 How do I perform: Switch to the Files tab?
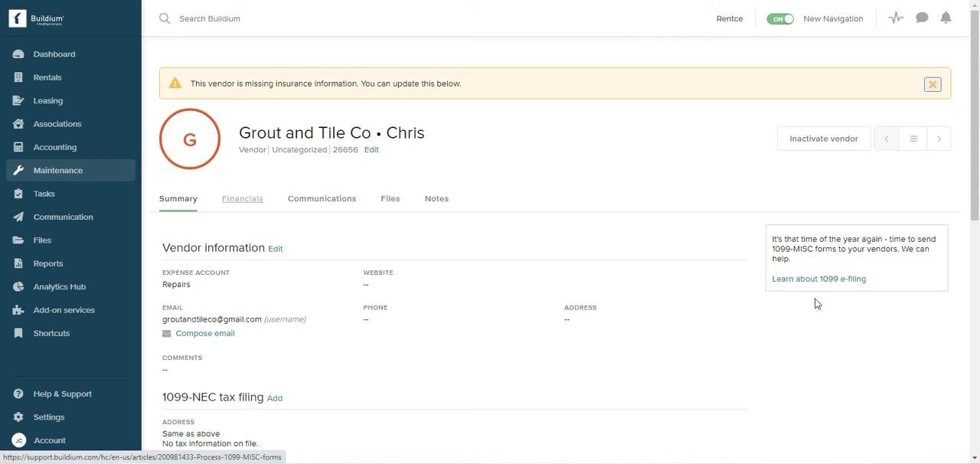[390, 199]
